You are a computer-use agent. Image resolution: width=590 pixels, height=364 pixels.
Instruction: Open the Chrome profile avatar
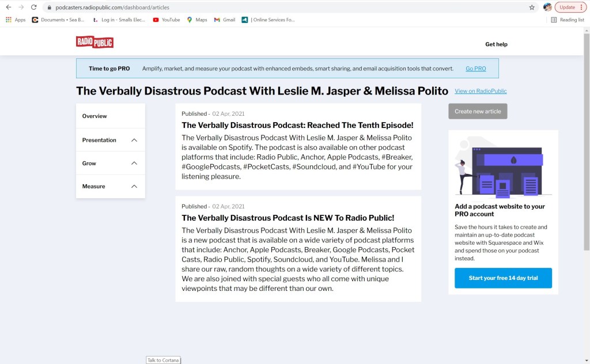coord(547,7)
